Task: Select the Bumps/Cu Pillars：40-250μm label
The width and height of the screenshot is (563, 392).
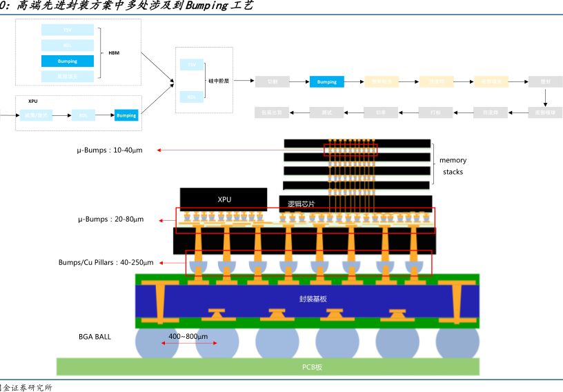Action: (106, 262)
